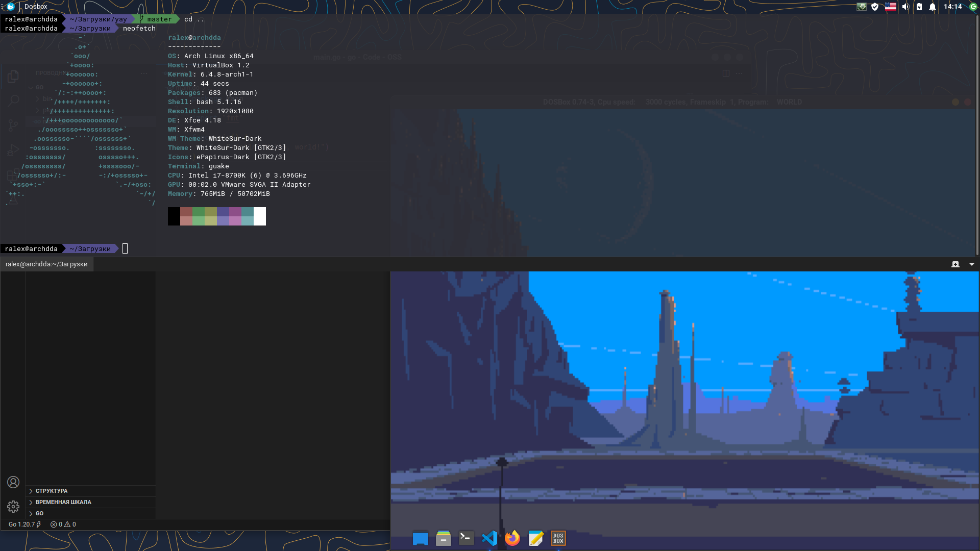Launch file manager from dock
The height and width of the screenshot is (551, 980).
[x=444, y=538]
